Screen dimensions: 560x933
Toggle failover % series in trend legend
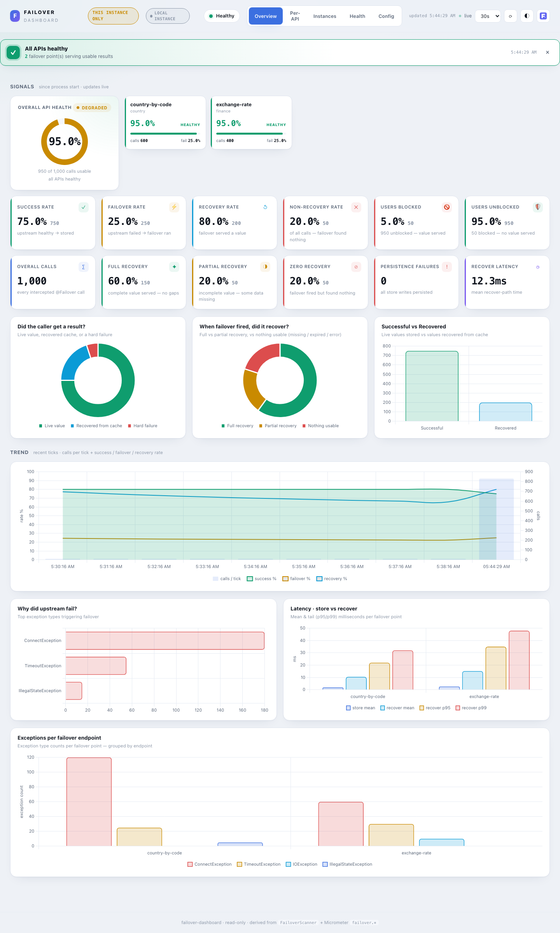(x=296, y=579)
